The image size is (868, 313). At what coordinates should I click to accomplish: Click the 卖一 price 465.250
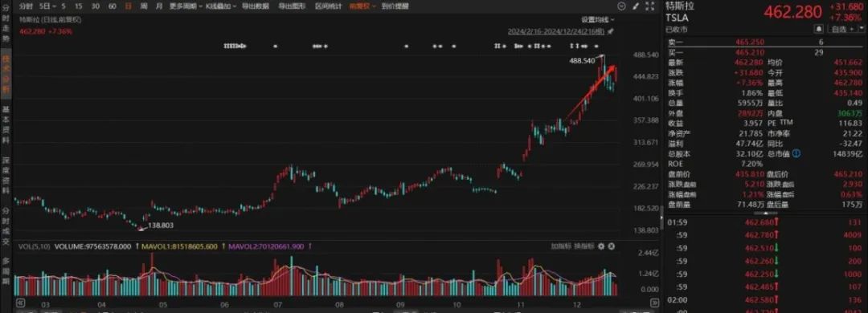pyautogui.click(x=750, y=42)
